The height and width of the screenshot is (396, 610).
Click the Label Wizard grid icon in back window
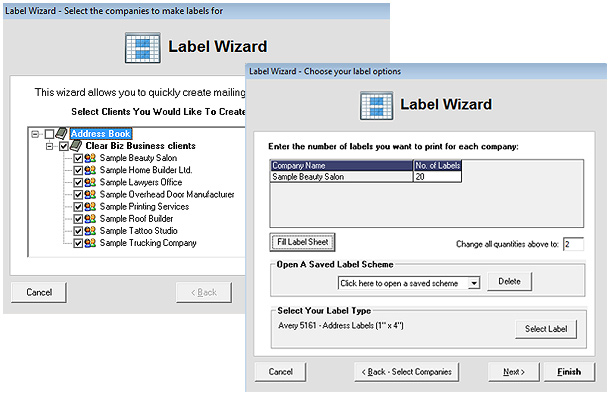pyautogui.click(x=142, y=48)
